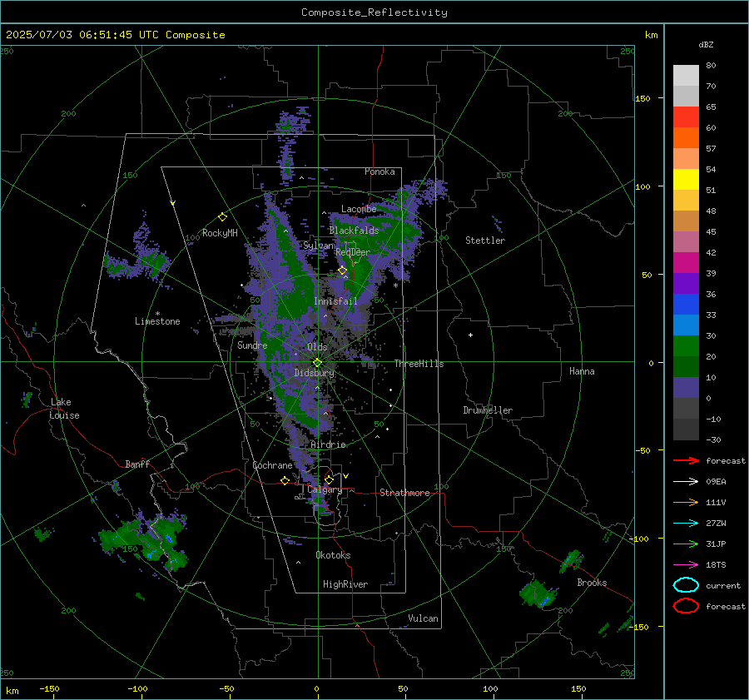Click the Drumheller label
This screenshot has height=700, width=749.
click(x=488, y=410)
